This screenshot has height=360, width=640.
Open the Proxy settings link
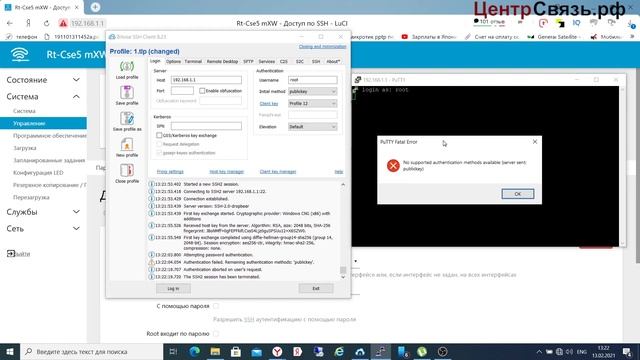170,171
